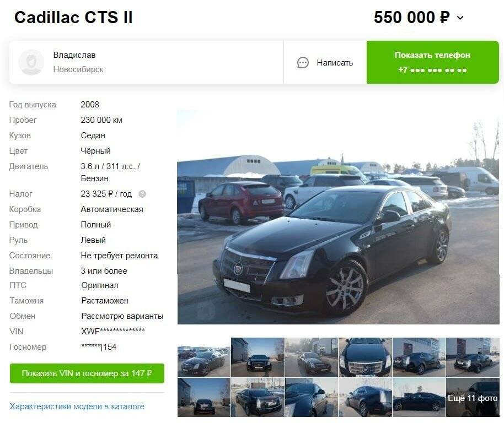Click Написать to message the seller
Viewport: 504px width, 423px height.
coord(335,63)
